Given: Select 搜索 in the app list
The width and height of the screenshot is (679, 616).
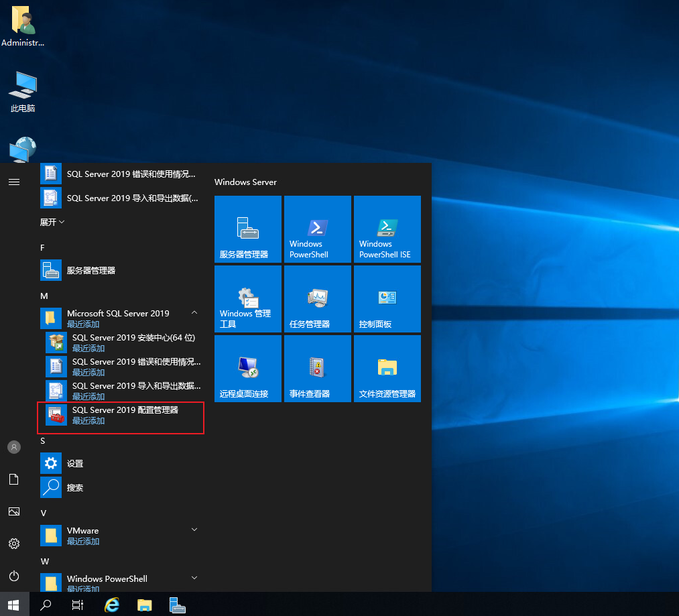Looking at the screenshot, I should [x=75, y=487].
